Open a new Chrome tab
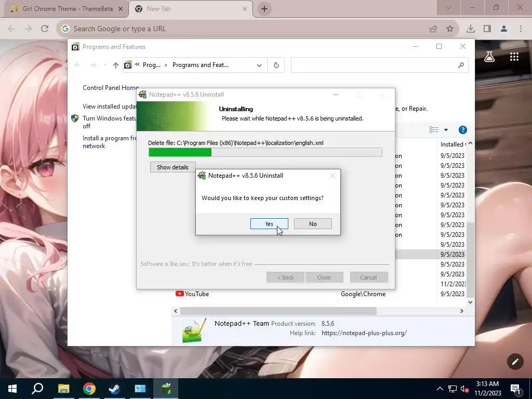This screenshot has width=532, height=399. (264, 9)
